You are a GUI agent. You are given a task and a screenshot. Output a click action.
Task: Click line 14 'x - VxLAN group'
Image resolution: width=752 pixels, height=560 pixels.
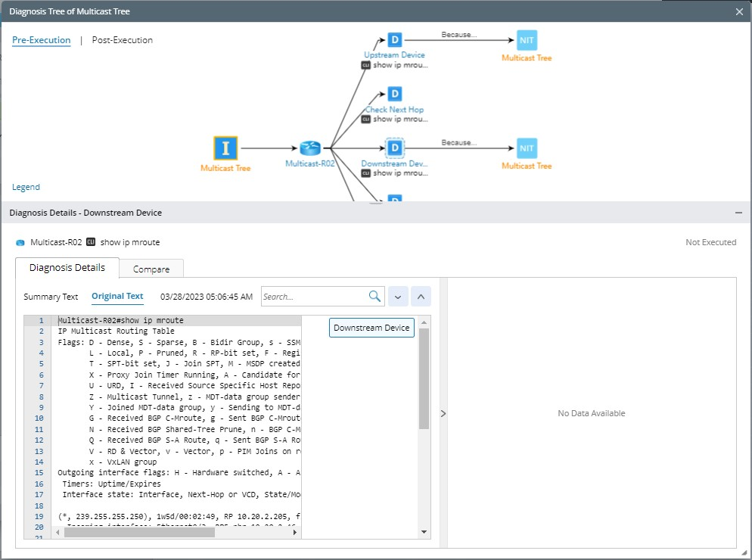(x=123, y=462)
